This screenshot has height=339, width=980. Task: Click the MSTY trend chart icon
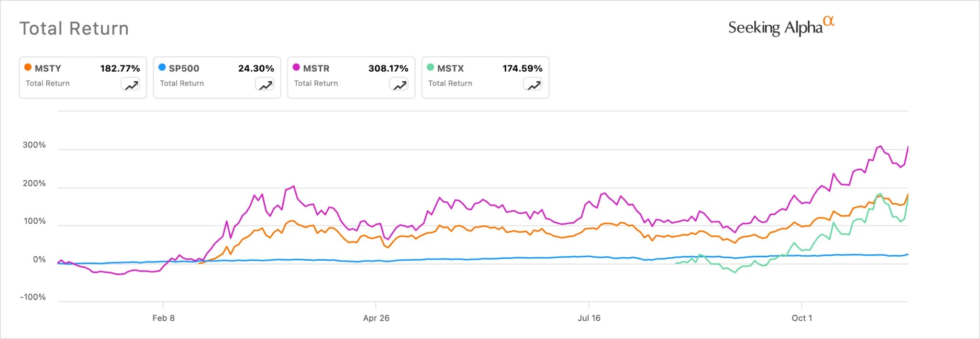click(131, 85)
